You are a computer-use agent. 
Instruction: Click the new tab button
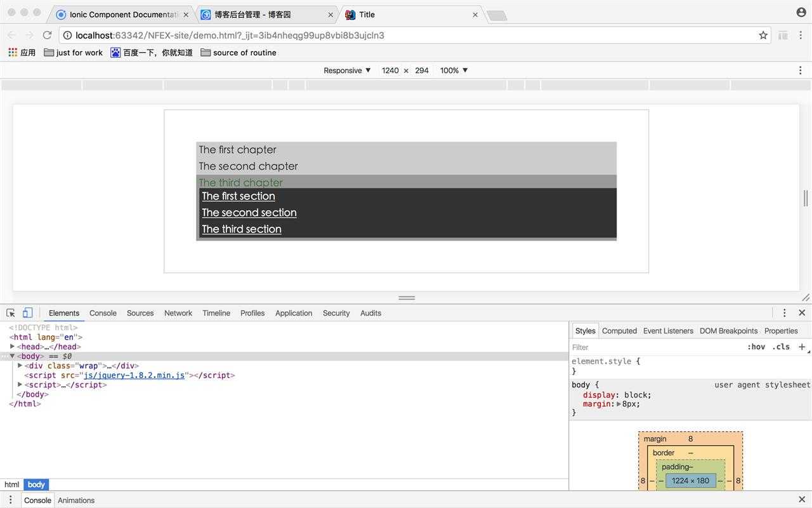coord(497,16)
